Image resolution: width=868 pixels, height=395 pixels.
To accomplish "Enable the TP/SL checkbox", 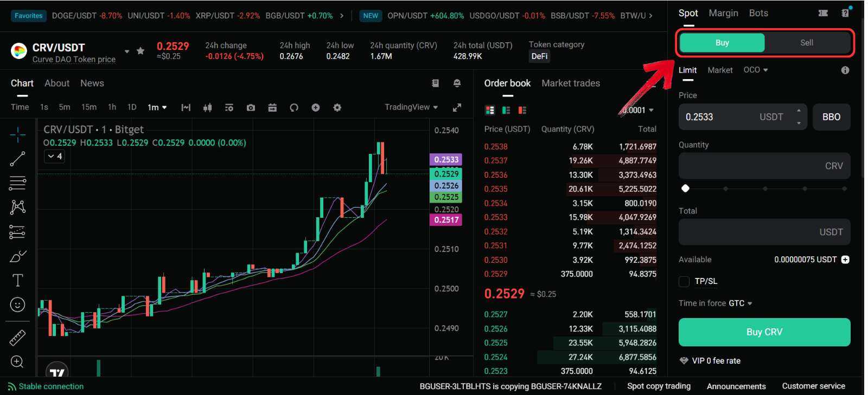I will tap(684, 281).
